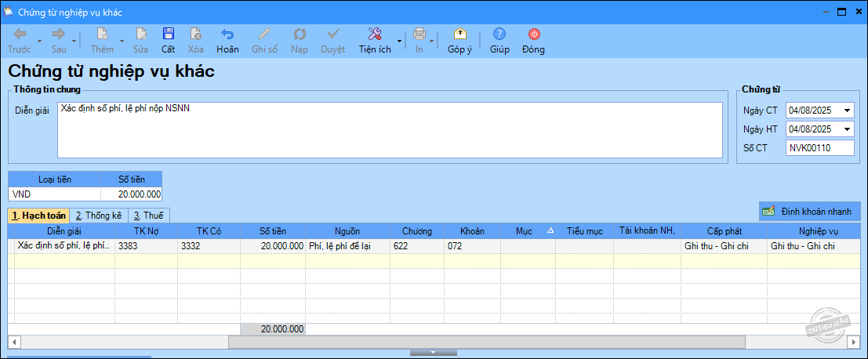Viewport: 868px width, 359px height.
Task: Go to next voucher with Sau arrow
Action: coord(59,34)
